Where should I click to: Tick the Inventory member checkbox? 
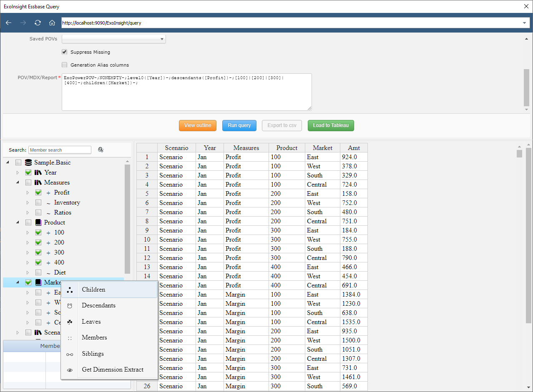click(38, 202)
